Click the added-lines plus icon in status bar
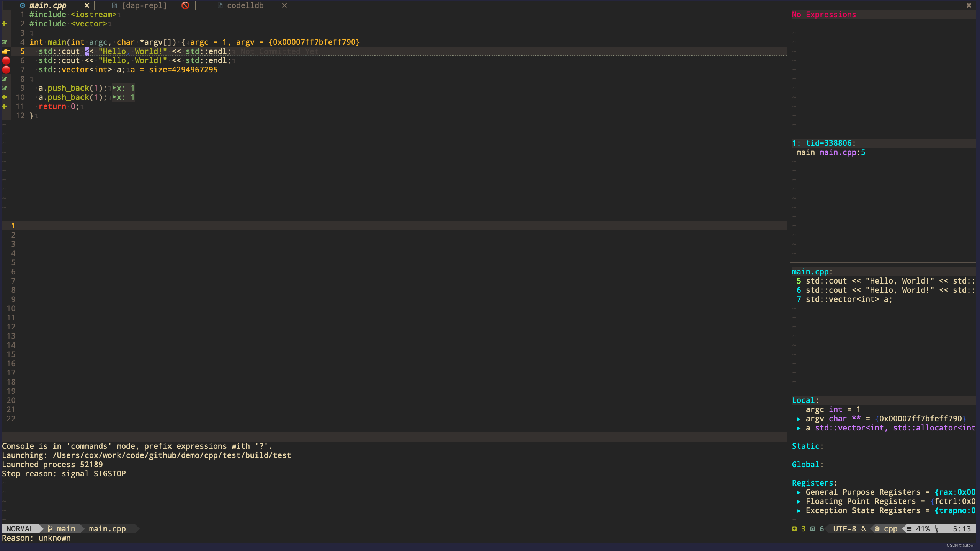 794,529
